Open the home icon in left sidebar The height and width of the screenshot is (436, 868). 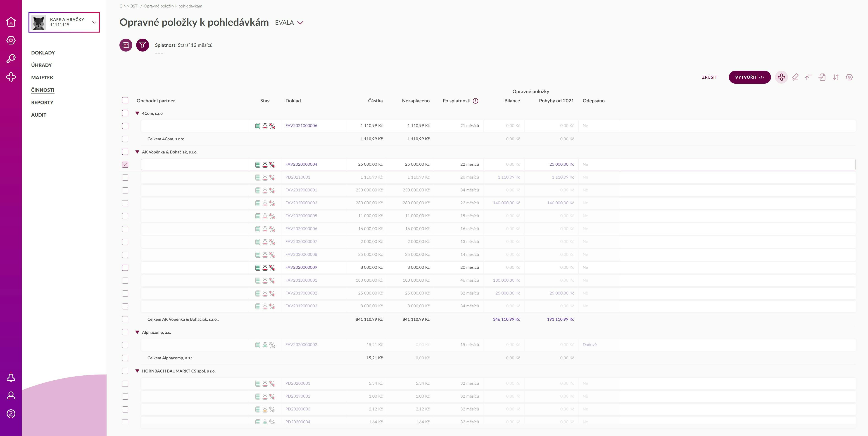pos(11,22)
